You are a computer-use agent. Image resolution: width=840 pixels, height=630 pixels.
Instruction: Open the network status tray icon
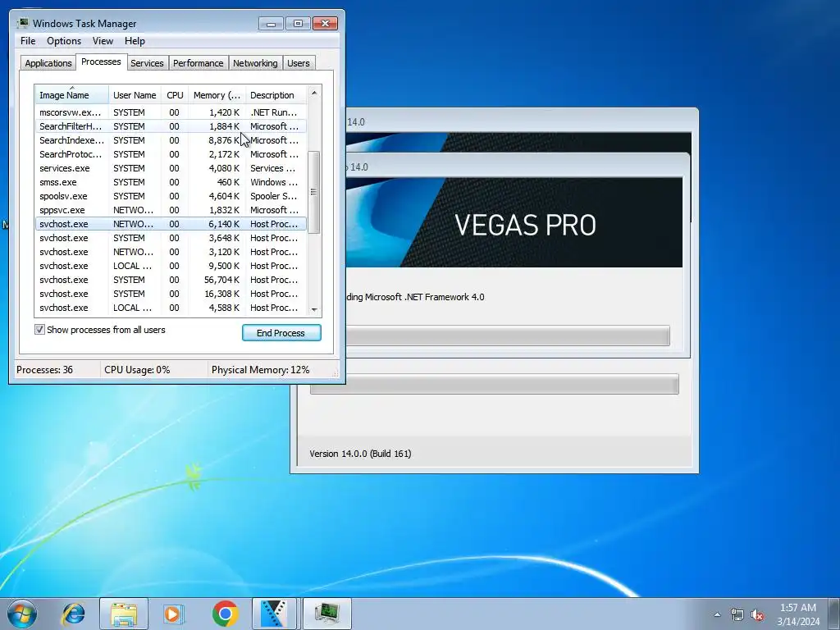click(x=737, y=614)
